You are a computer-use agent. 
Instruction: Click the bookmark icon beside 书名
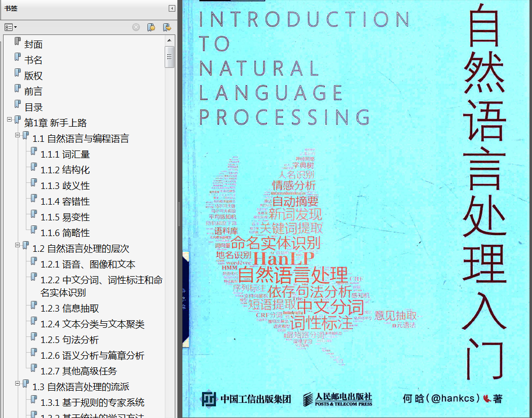click(x=18, y=57)
